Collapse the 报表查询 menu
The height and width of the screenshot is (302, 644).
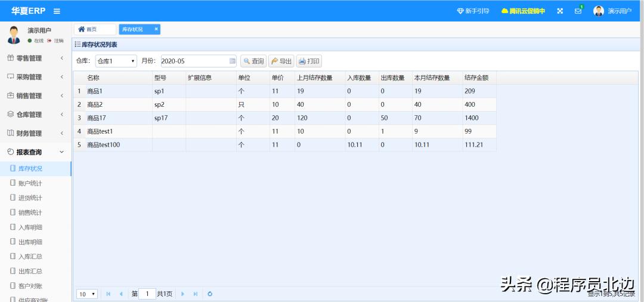(36, 152)
